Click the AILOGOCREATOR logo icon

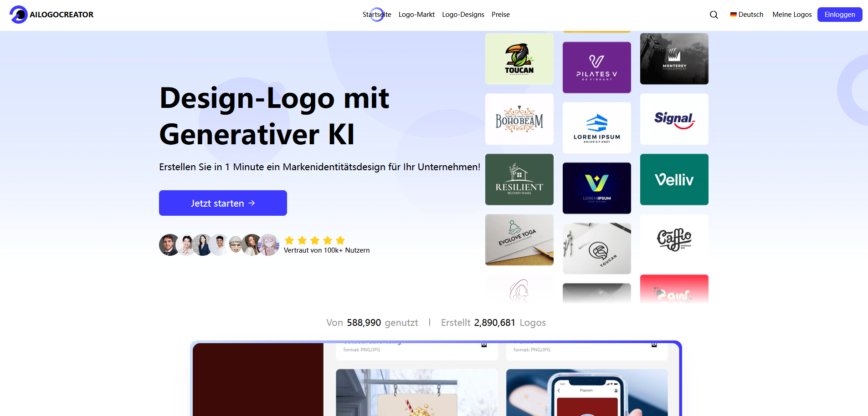(x=19, y=15)
